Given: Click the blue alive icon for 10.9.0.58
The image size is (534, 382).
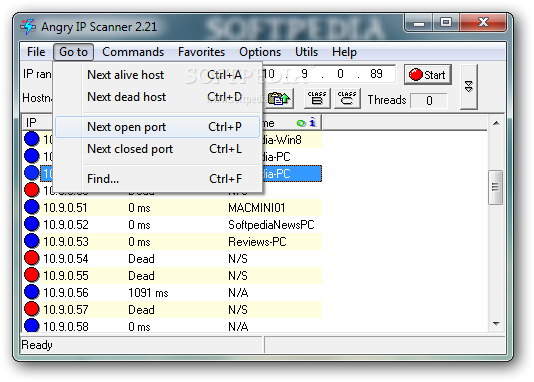Looking at the screenshot, I should [x=32, y=325].
